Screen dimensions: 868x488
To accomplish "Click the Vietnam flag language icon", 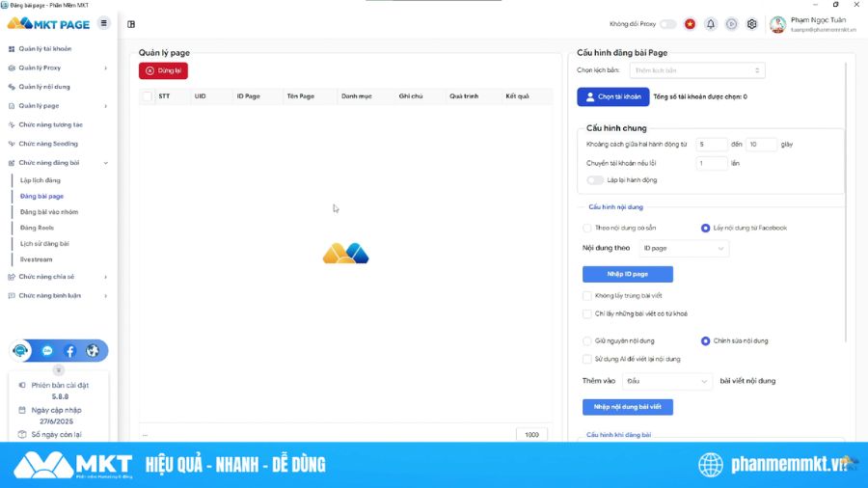I will 690,24.
